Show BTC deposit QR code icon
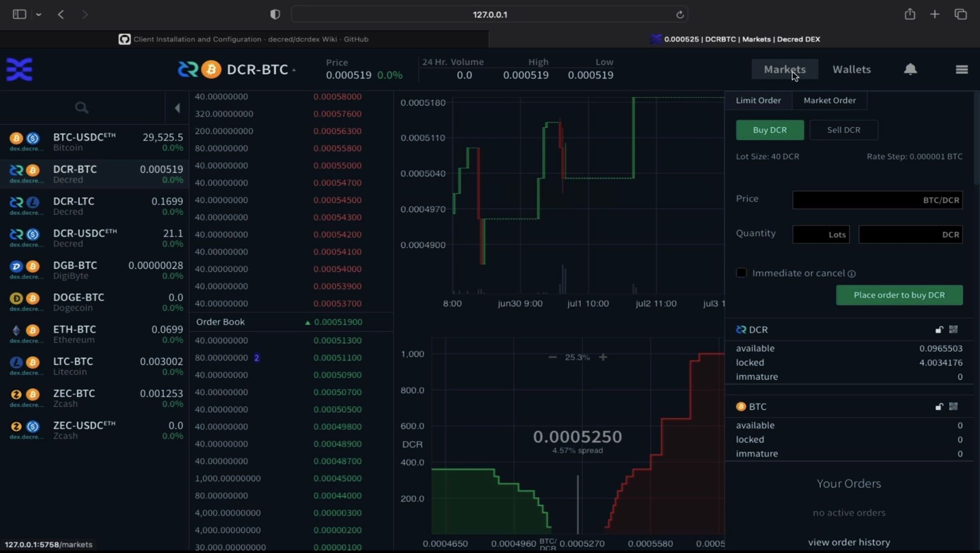The image size is (980, 553). coord(953,407)
